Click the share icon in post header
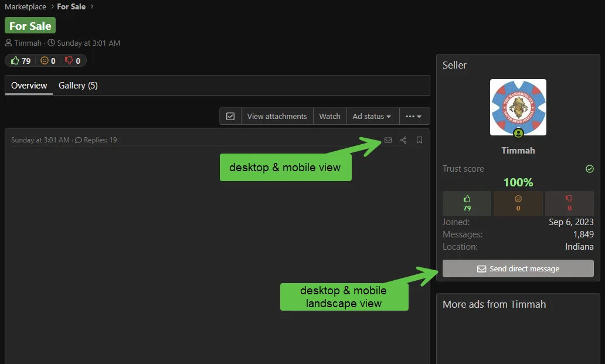 tap(403, 140)
